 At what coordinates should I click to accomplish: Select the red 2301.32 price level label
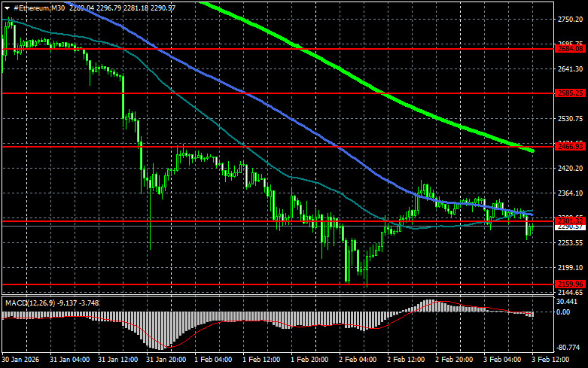571,220
